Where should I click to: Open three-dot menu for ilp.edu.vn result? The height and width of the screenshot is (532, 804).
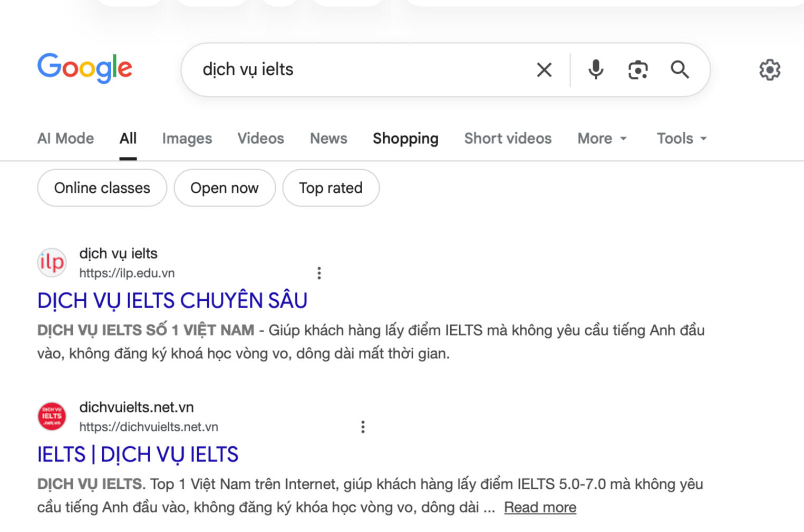click(x=319, y=273)
